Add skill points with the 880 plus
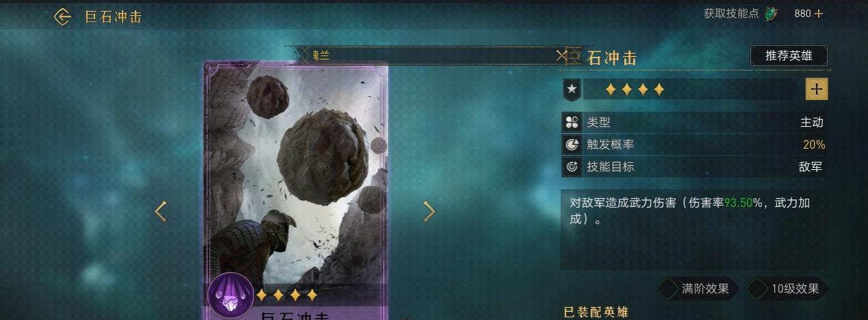This screenshot has width=868, height=320. click(x=819, y=14)
